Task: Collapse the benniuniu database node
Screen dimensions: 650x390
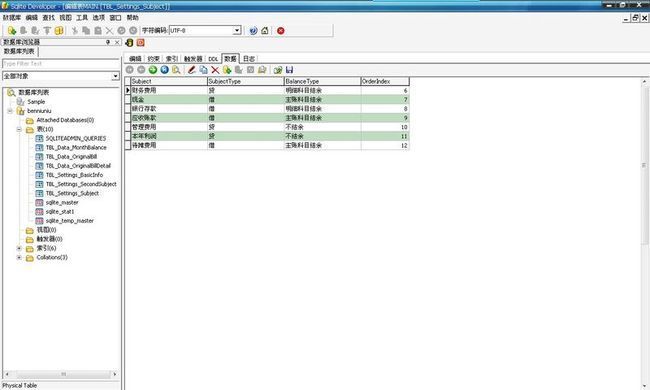Action: (x=10, y=111)
